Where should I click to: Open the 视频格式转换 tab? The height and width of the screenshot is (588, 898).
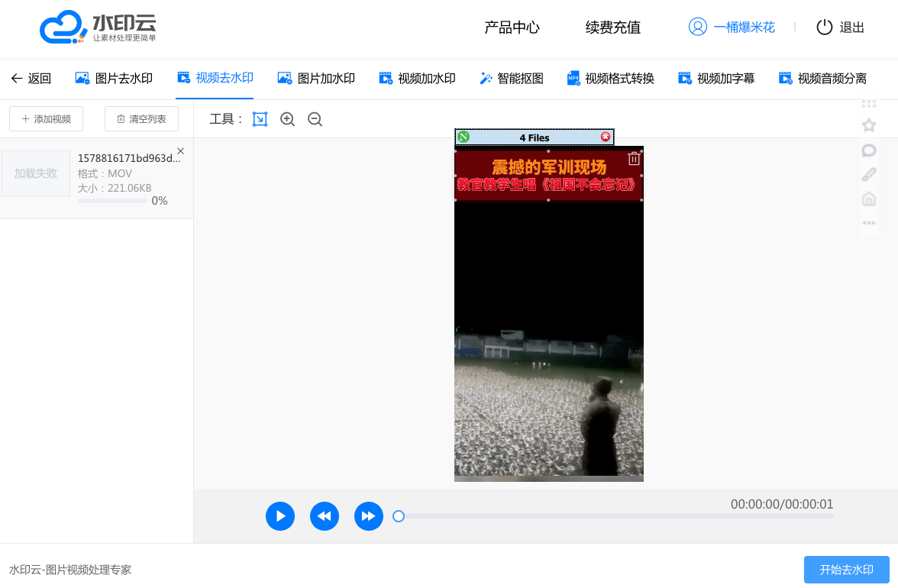[611, 79]
